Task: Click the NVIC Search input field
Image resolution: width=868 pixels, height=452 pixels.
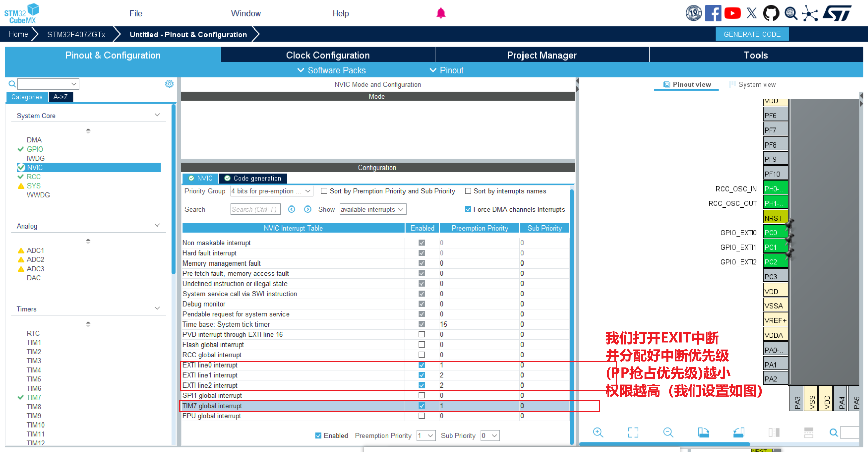Action: coord(255,209)
